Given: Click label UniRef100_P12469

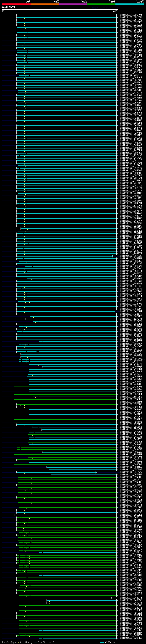Looking at the screenshot, I should 131,140.
